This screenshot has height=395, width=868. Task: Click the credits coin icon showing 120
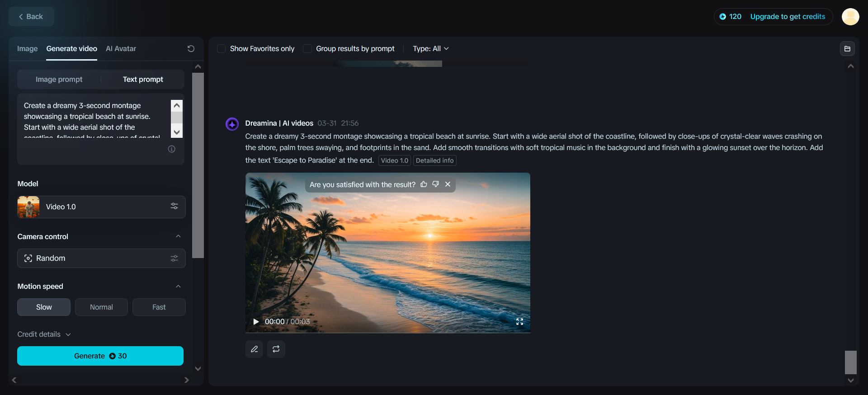tap(722, 17)
